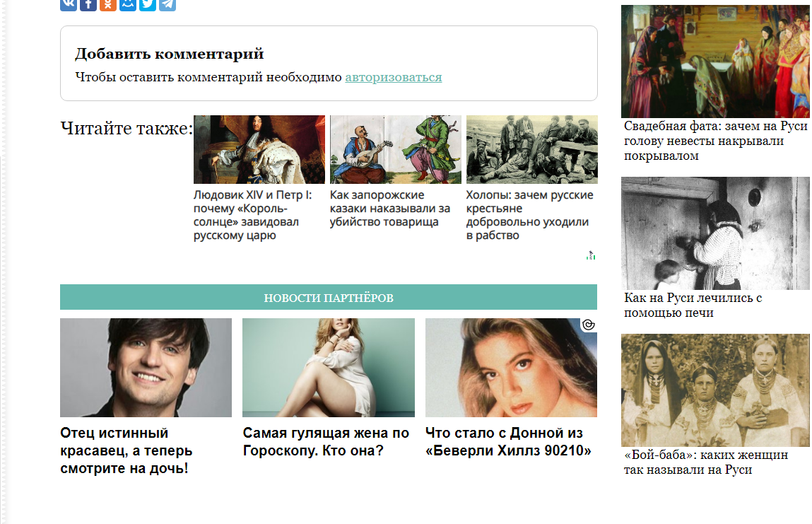The width and height of the screenshot is (812, 524).
Task: Click small ad-network icon under recommended articles
Action: (x=591, y=255)
